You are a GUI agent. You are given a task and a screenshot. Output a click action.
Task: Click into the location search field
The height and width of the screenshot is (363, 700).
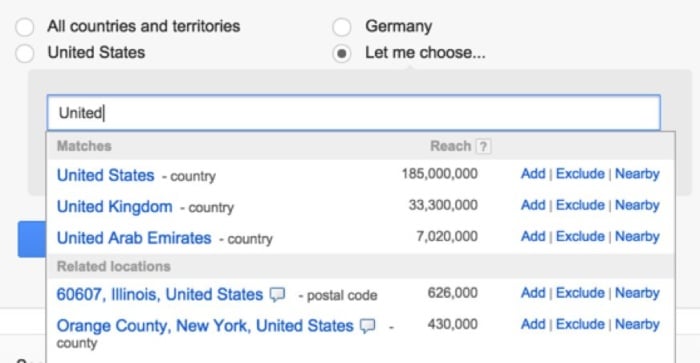(x=354, y=113)
